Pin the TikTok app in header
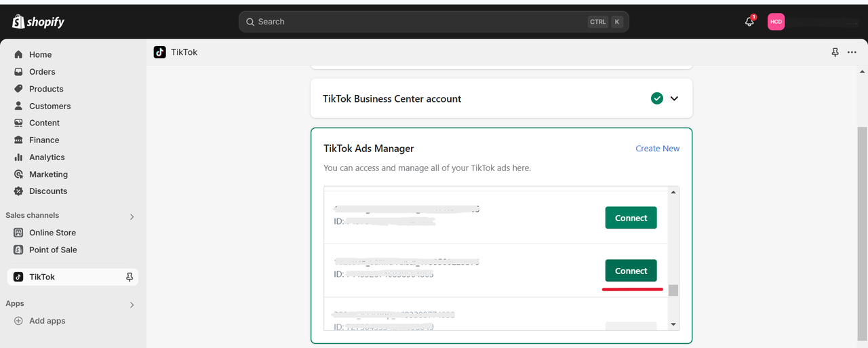868x348 pixels. tap(835, 52)
